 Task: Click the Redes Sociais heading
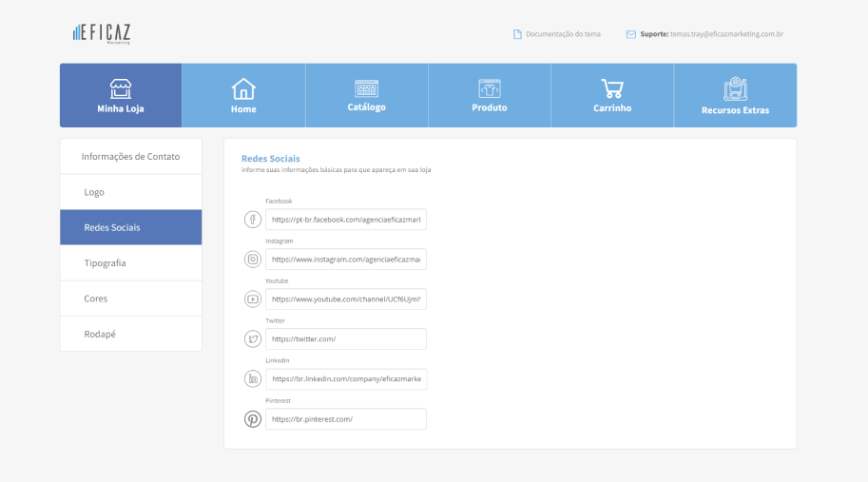[x=271, y=159]
